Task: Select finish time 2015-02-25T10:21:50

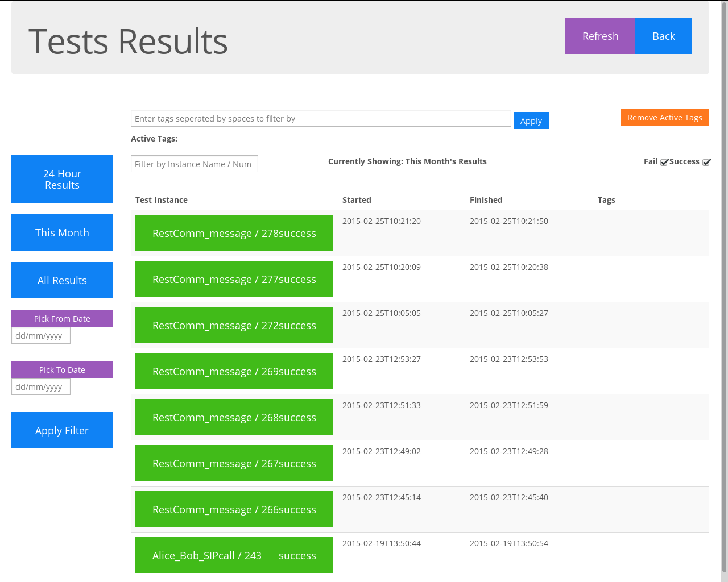Action: 509,221
